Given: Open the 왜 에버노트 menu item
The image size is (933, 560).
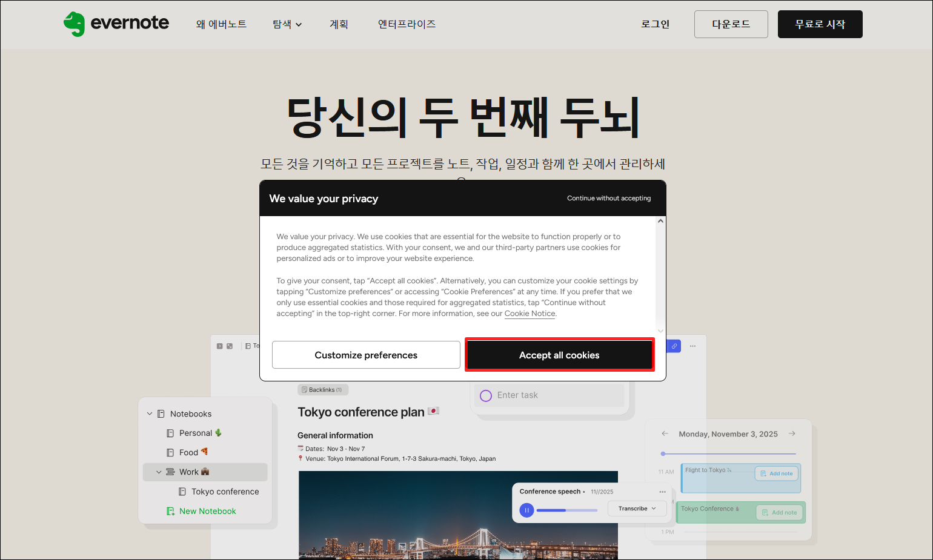Looking at the screenshot, I should tap(221, 24).
